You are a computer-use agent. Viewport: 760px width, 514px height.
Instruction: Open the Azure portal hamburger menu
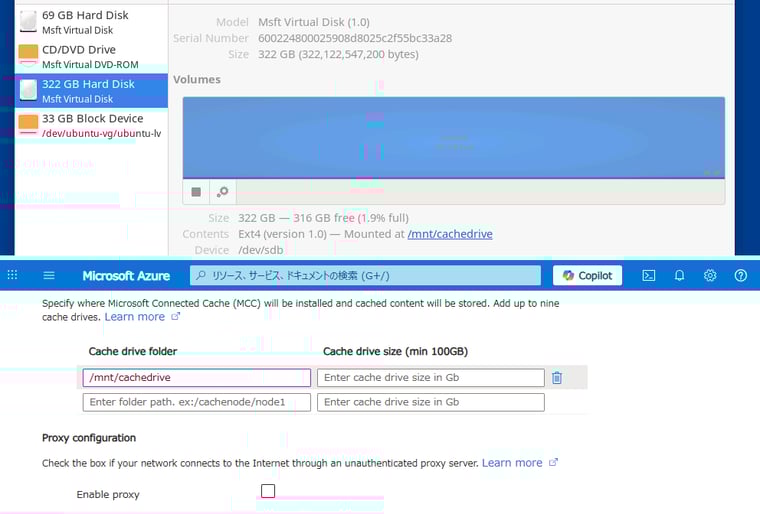click(49, 275)
